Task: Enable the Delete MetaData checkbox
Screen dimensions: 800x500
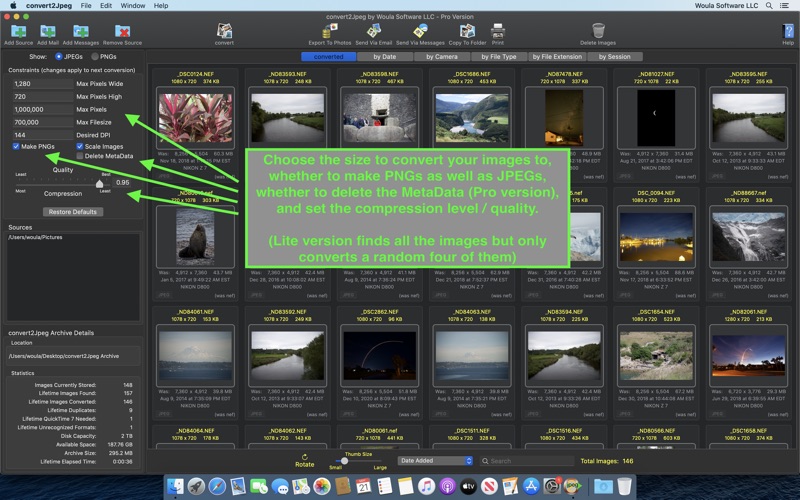Action: click(80, 156)
